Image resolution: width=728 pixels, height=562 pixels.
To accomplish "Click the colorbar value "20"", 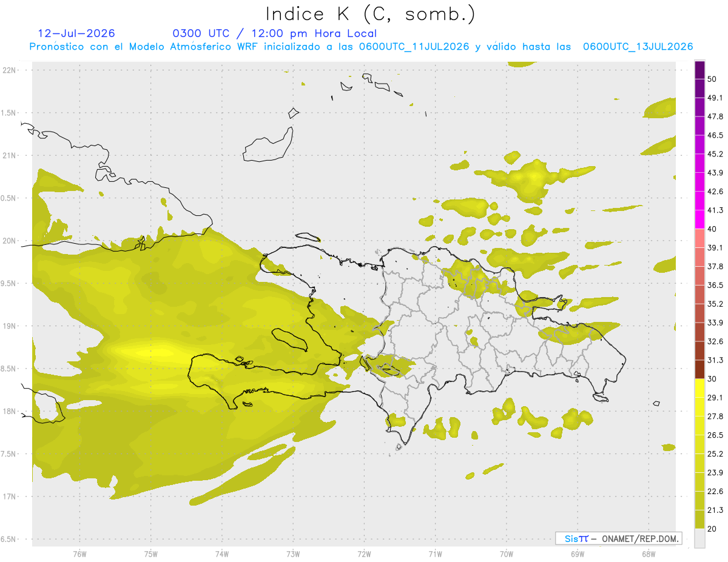I will [x=712, y=529].
